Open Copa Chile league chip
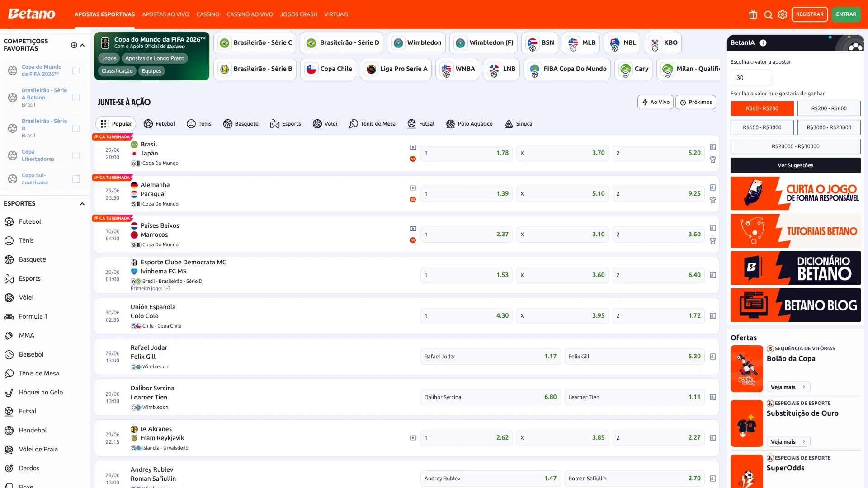868x488 pixels. (x=328, y=69)
